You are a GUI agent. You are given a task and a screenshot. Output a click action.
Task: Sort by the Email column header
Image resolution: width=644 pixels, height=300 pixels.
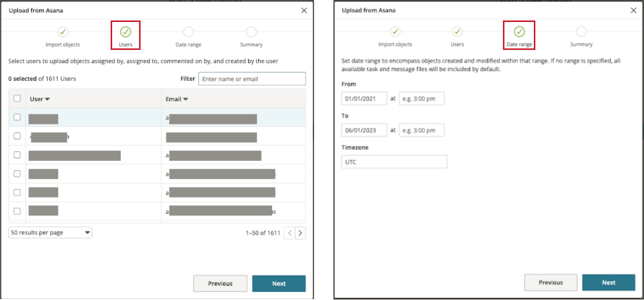tap(176, 99)
